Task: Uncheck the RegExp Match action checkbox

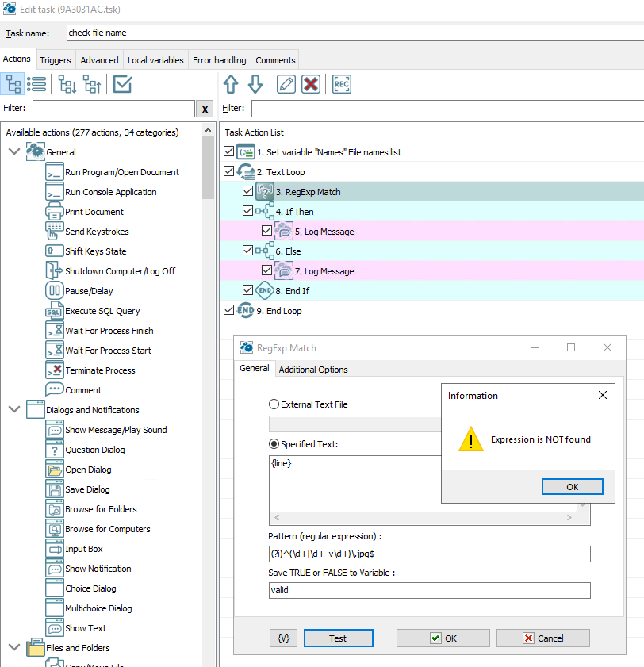Action: tap(247, 190)
